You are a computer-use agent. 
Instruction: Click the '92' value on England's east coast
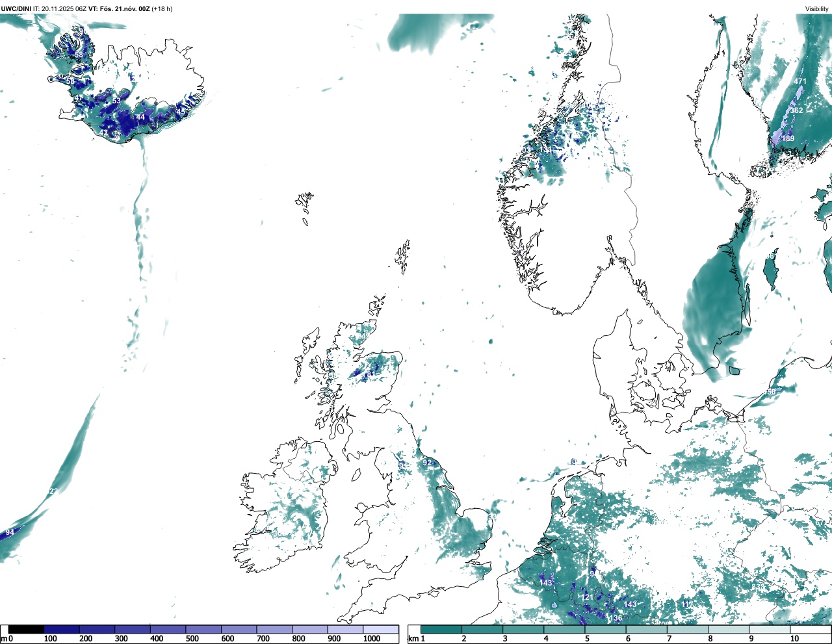click(x=427, y=463)
